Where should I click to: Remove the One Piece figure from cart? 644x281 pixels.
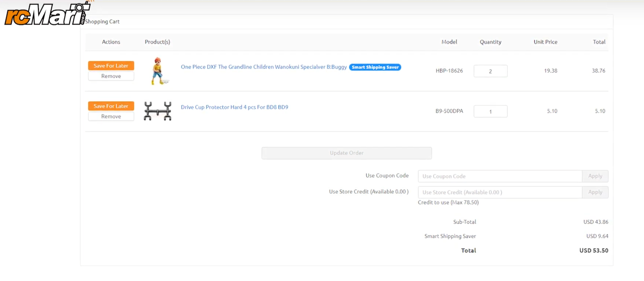[x=111, y=76]
